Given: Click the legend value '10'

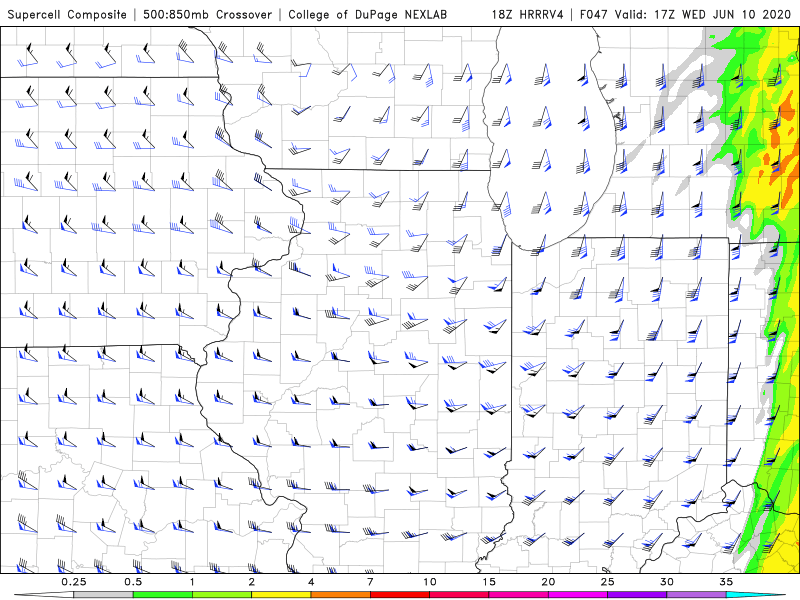Looking at the screenshot, I should tap(430, 582).
